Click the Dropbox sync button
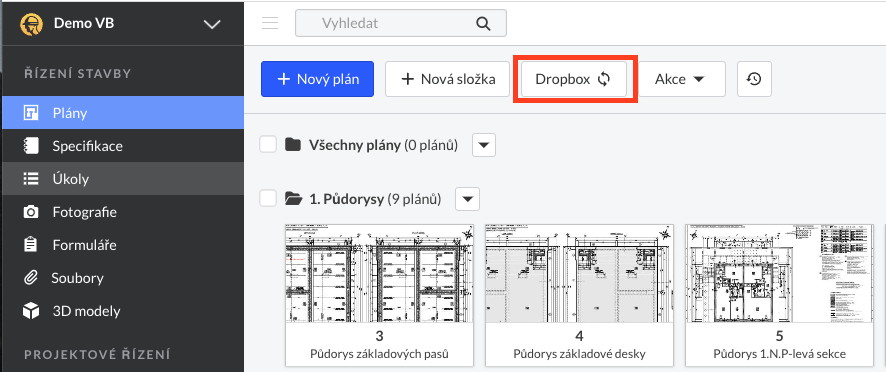Viewport: 886px width, 372px height. [x=574, y=79]
